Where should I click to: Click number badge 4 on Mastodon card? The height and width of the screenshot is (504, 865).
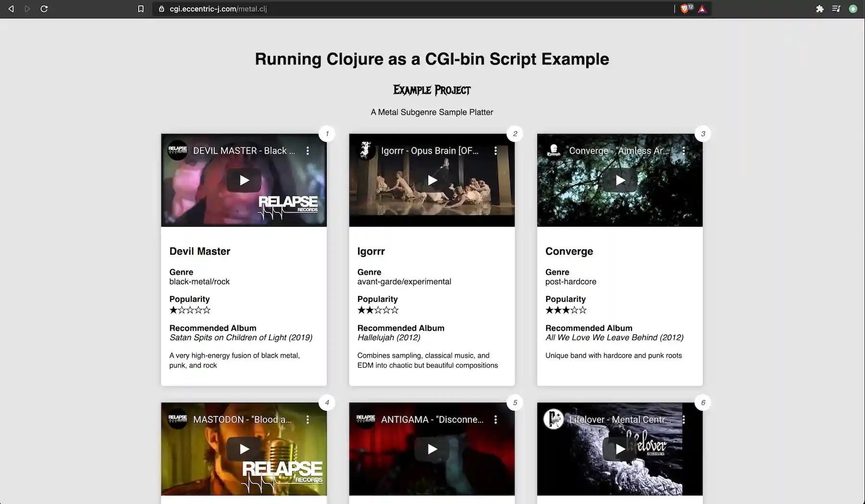[327, 403]
